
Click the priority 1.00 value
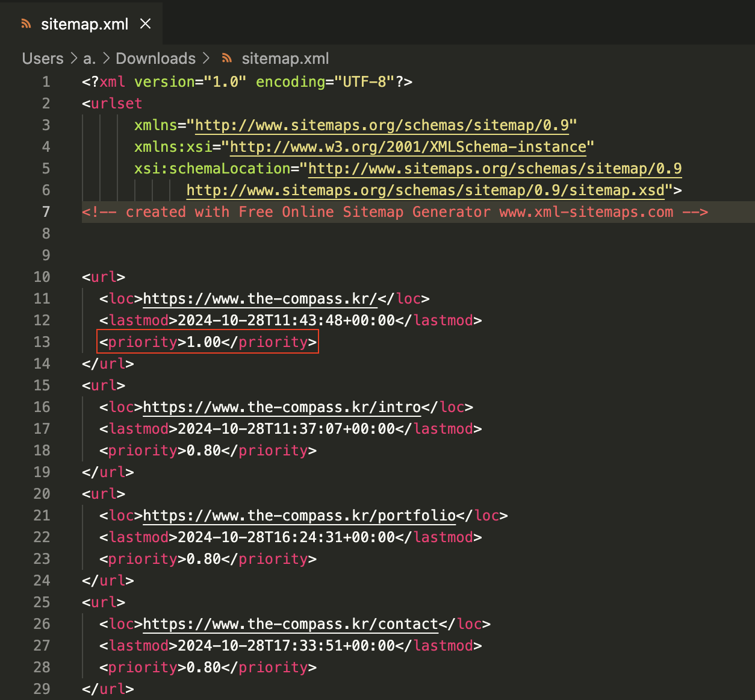[x=204, y=342]
